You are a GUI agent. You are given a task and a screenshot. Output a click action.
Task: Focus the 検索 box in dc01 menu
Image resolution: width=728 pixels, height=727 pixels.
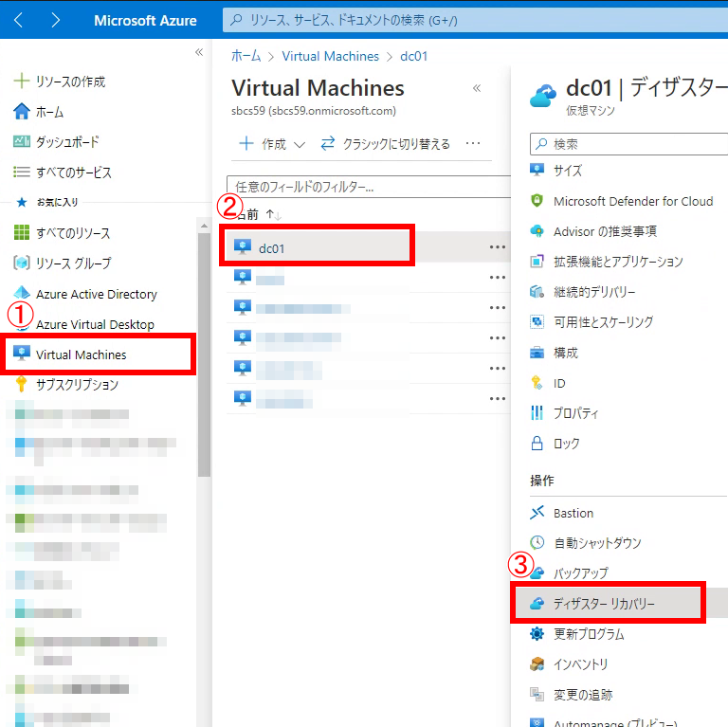point(628,144)
